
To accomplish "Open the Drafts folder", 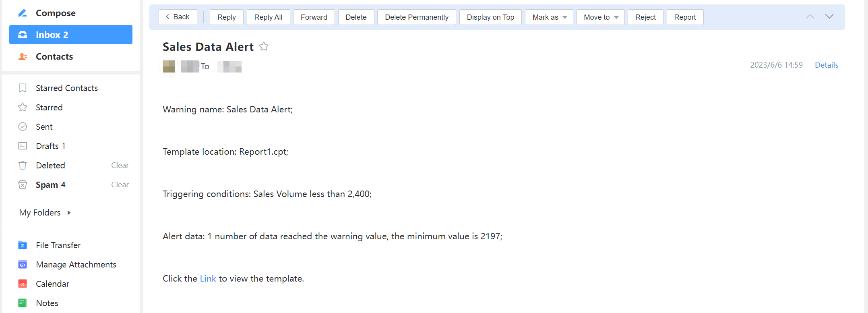I will point(48,146).
